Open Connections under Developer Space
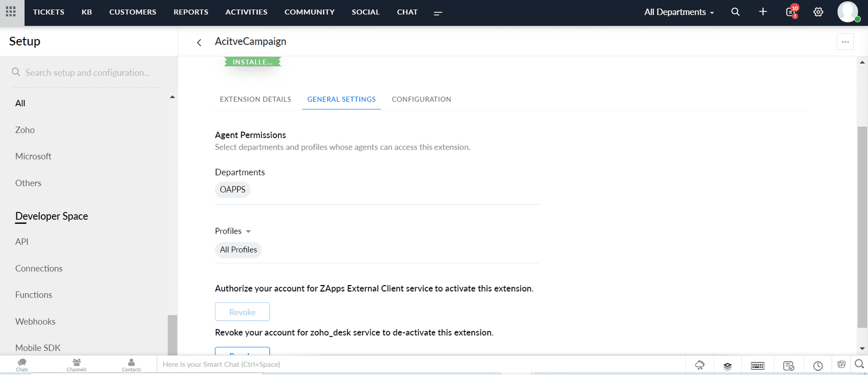Viewport: 868px width, 375px height. [39, 268]
